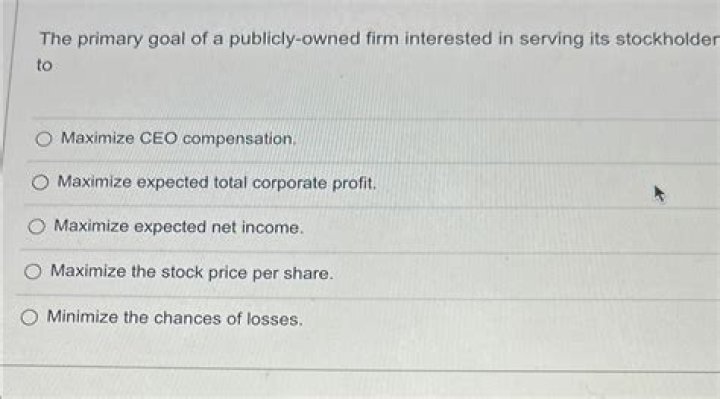Select the Minimize the chances of losses radio button

29,317
